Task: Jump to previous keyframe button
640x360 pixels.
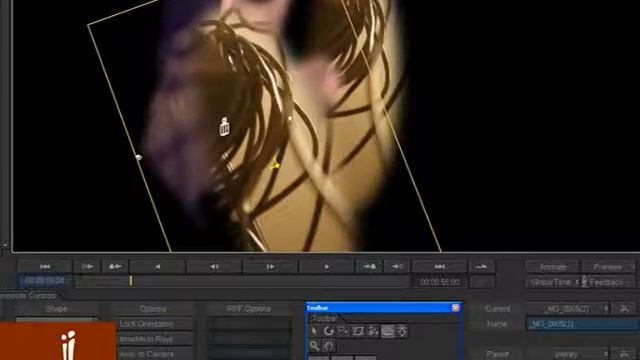Action: (87, 267)
